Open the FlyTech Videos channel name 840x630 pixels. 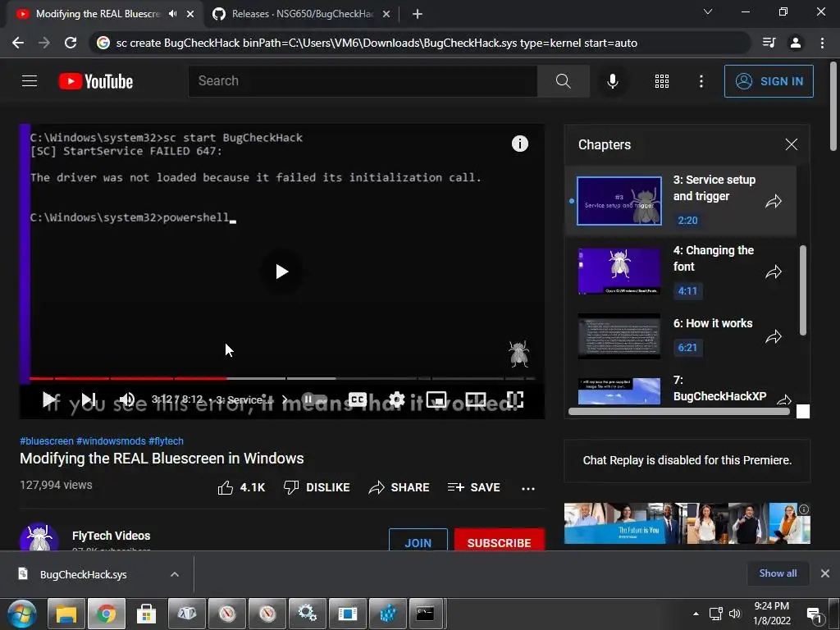111,536
